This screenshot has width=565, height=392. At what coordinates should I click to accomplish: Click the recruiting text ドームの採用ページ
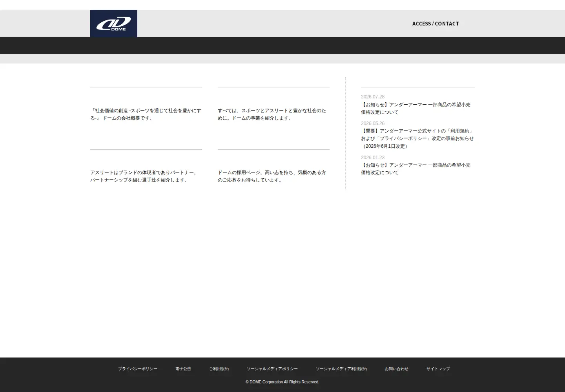pyautogui.click(x=272, y=176)
